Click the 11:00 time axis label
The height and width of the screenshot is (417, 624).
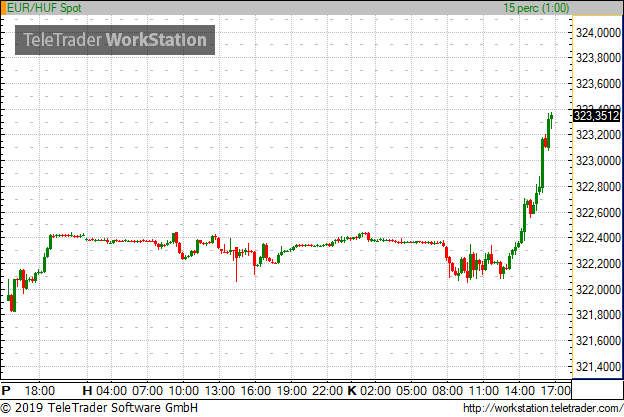point(484,390)
